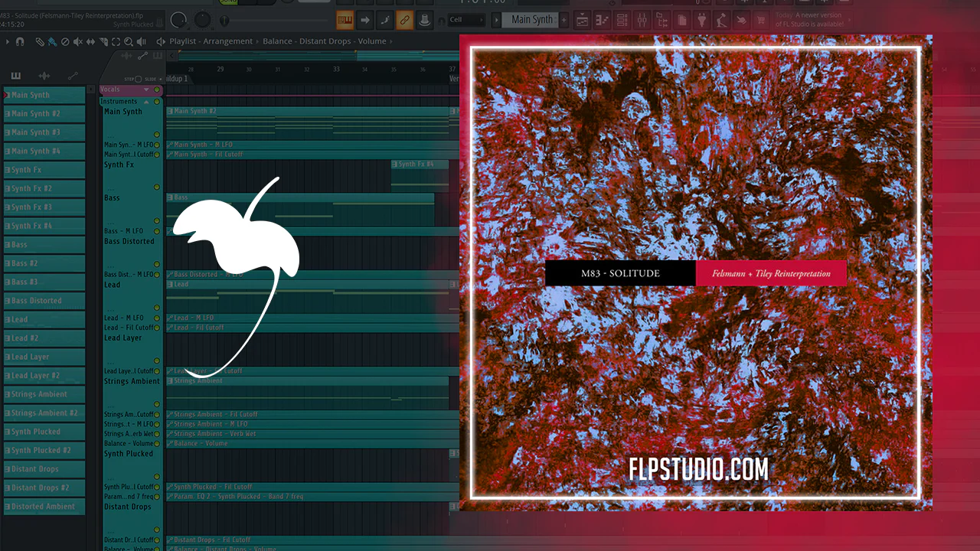Click the Balance - Distant Drops - Volume breadcrumb
Image resolution: width=980 pixels, height=551 pixels.
(x=325, y=41)
